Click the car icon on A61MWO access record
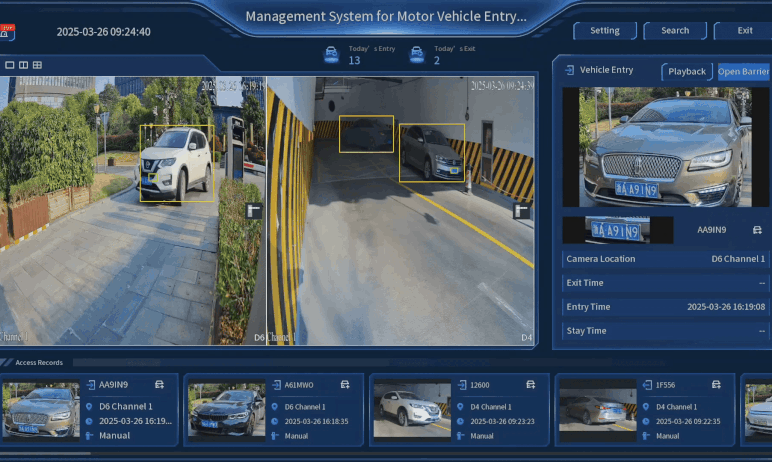The width and height of the screenshot is (772, 462). tap(345, 384)
